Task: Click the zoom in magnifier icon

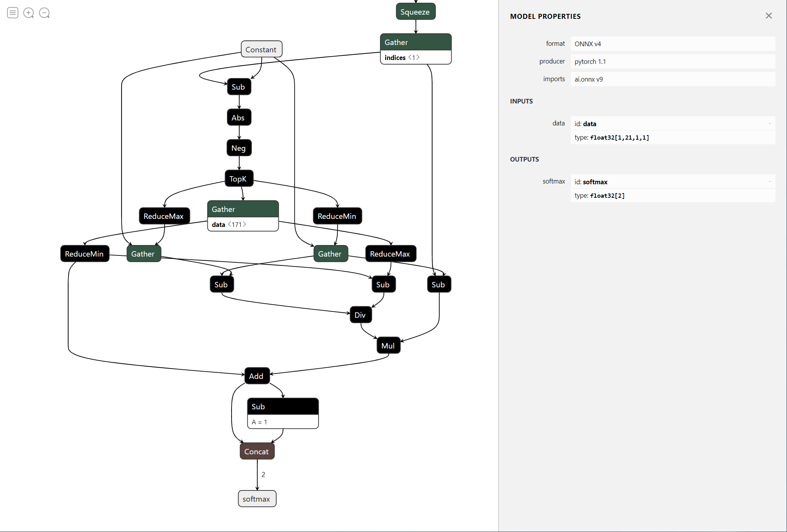Action: [x=28, y=13]
